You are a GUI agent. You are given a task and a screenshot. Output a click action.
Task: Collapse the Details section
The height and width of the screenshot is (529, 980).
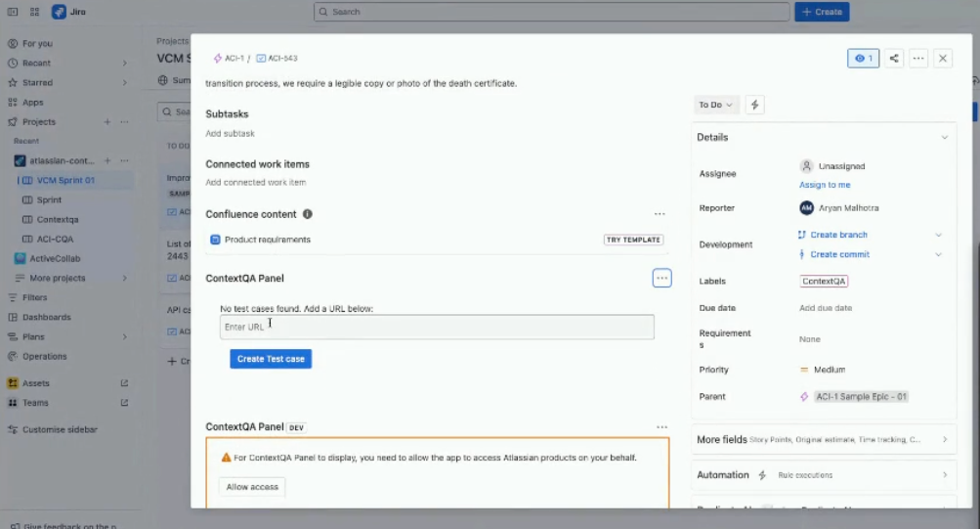click(x=945, y=138)
